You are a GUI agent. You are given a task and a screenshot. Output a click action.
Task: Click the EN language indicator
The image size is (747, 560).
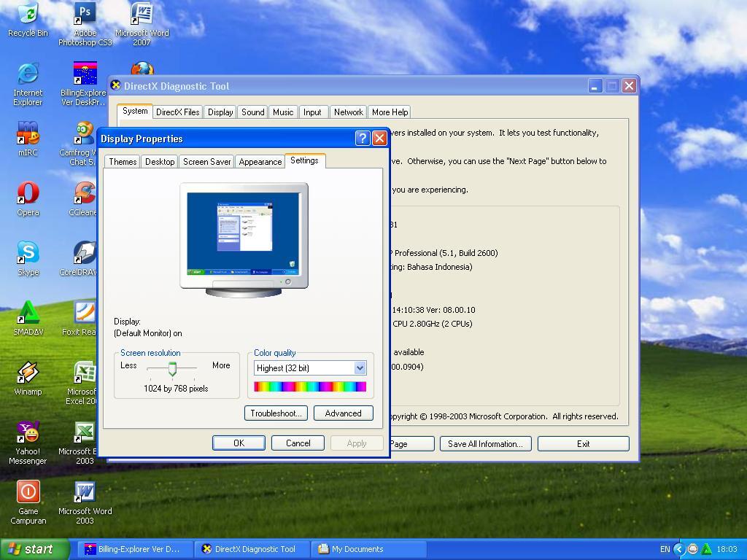coord(665,549)
